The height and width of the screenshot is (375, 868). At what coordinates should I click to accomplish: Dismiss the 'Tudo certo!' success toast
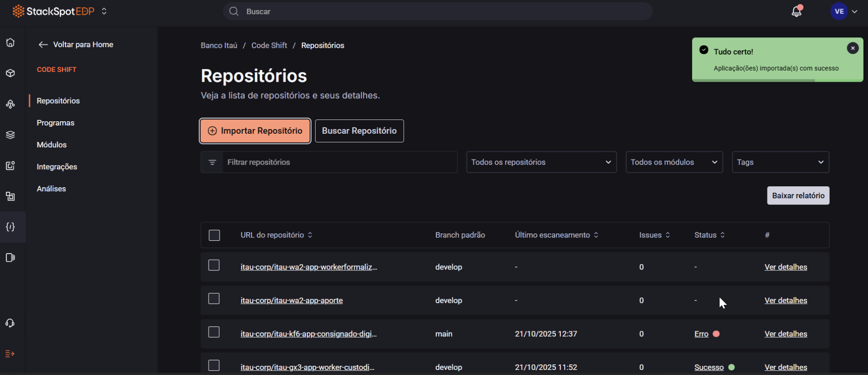[852, 48]
